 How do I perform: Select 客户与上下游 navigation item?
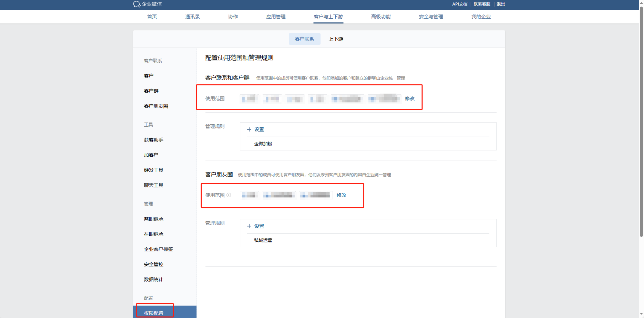point(328,16)
